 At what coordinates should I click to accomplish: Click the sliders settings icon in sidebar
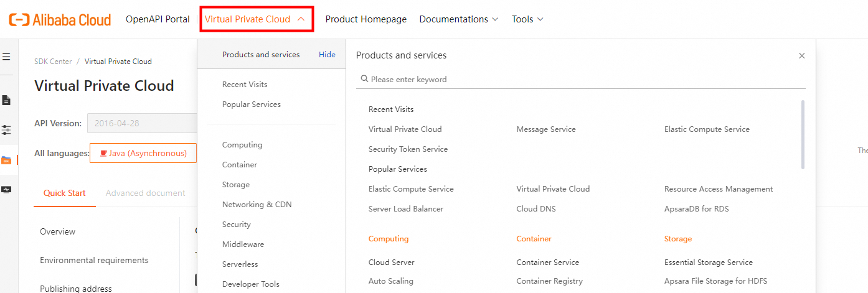(6, 130)
